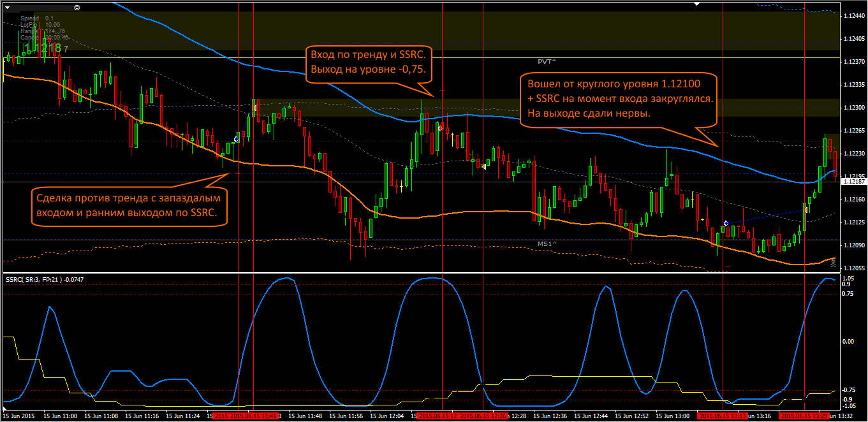The image size is (868, 422).
Task: Click the -0.75 SSRC level label
Action: click(849, 390)
